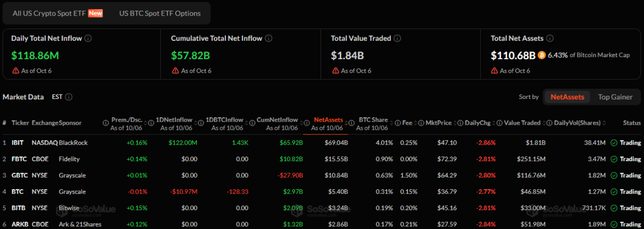The height and width of the screenshot is (229, 644).
Task: Click the -$10.97M net inflow cell
Action: pos(184,191)
